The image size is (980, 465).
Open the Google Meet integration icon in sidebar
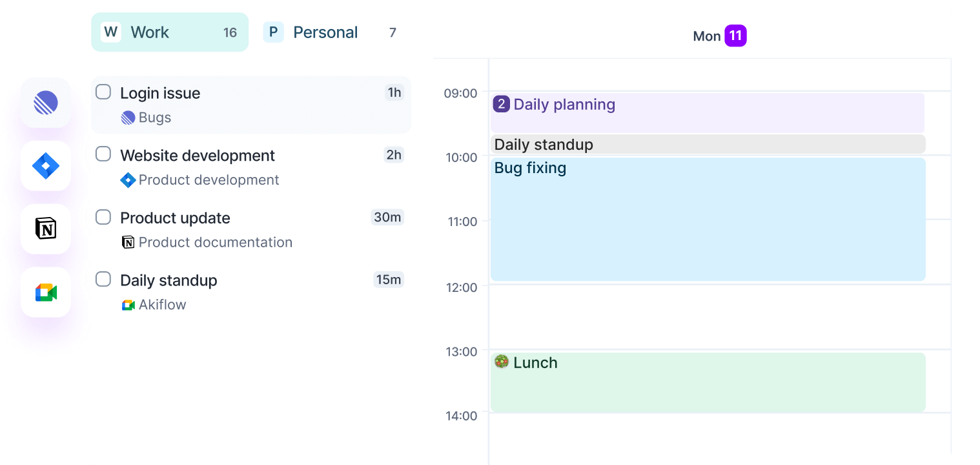click(x=46, y=292)
